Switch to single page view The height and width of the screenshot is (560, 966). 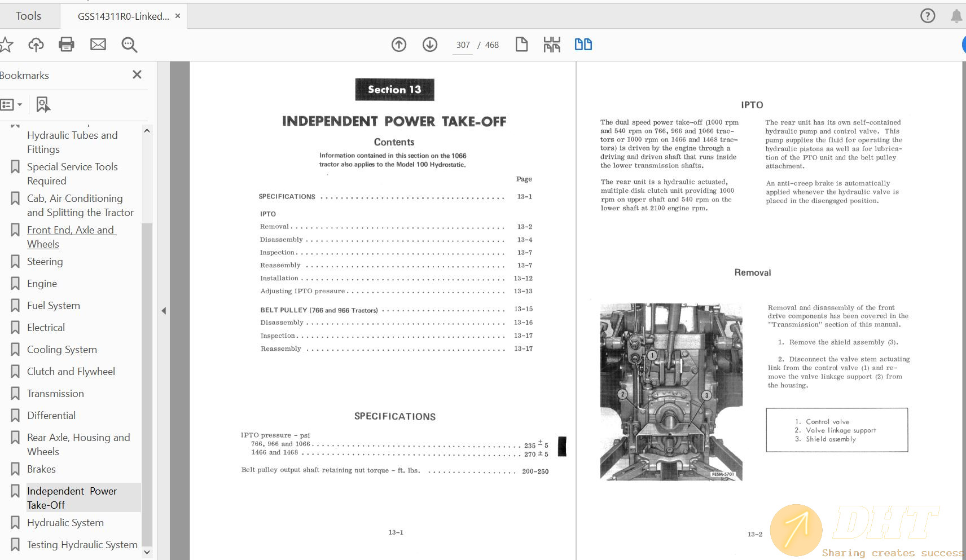coord(521,45)
